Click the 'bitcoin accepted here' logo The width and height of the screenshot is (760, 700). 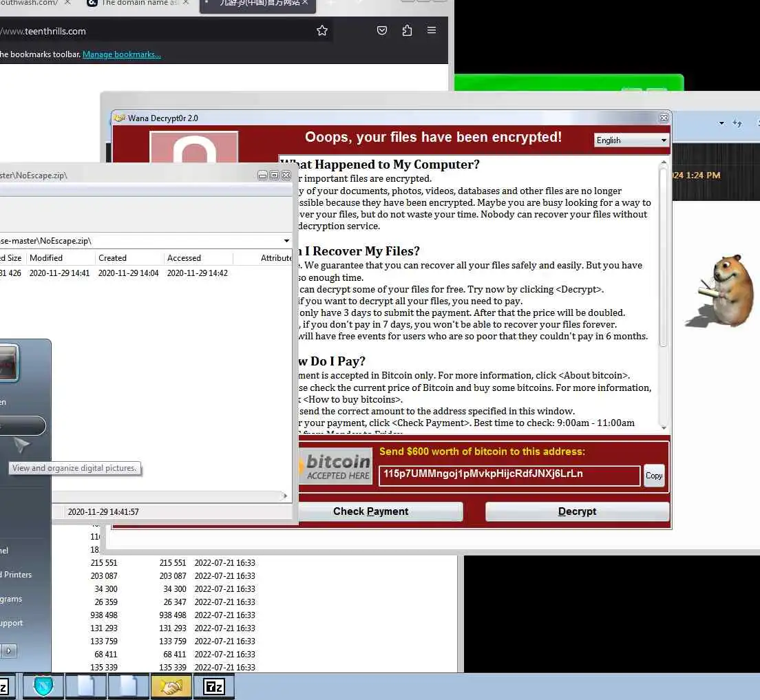(335, 467)
